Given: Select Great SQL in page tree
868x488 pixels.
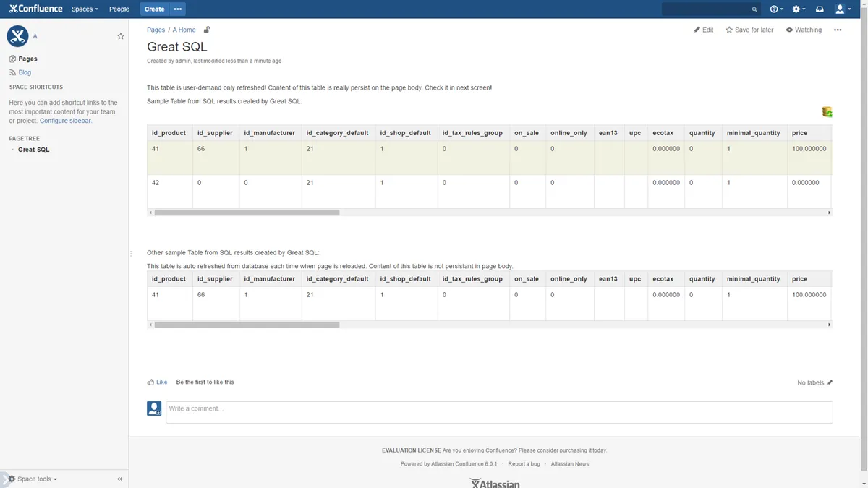Looking at the screenshot, I should coord(34,150).
